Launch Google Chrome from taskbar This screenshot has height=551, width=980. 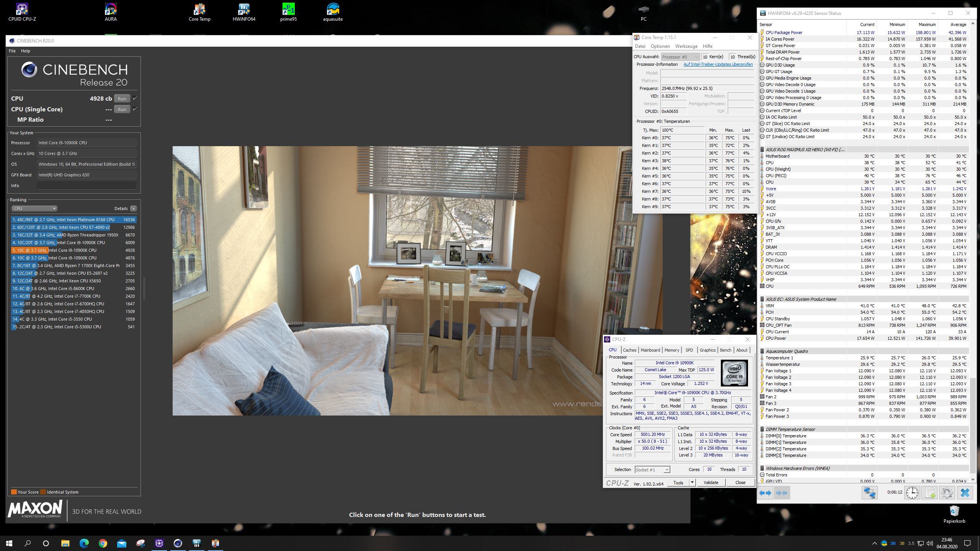(x=103, y=543)
